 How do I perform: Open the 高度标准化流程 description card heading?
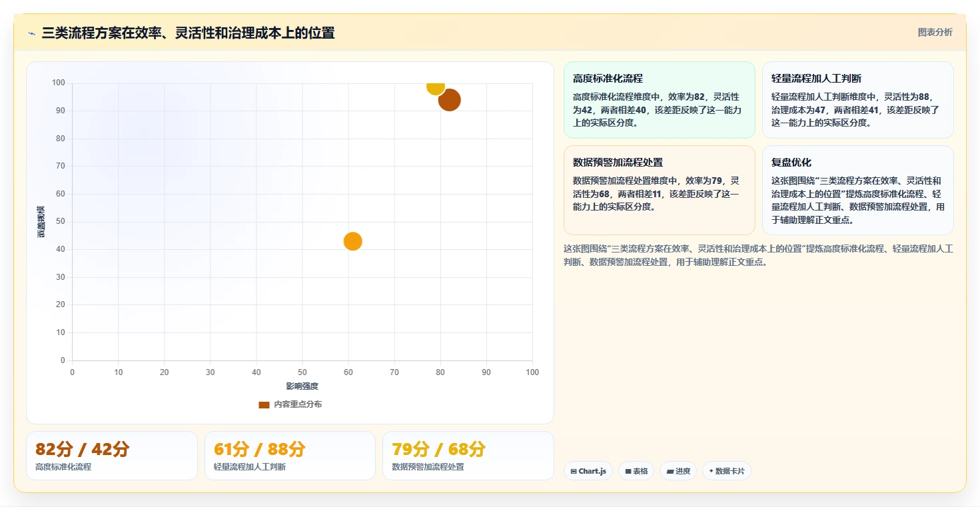(x=608, y=78)
